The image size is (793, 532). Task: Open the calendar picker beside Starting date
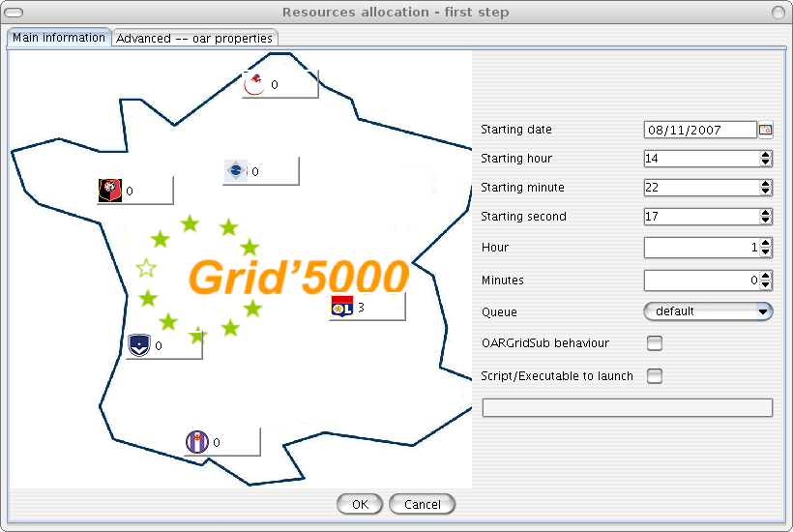[766, 130]
